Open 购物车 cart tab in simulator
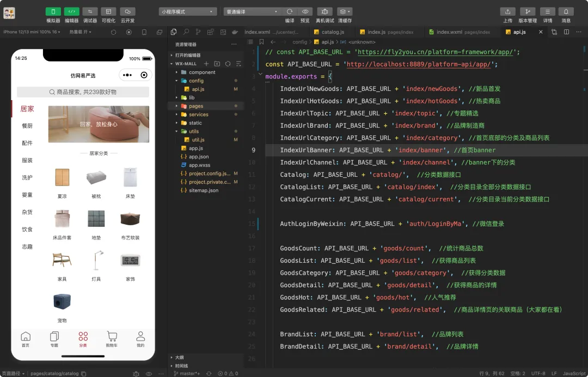 point(112,339)
